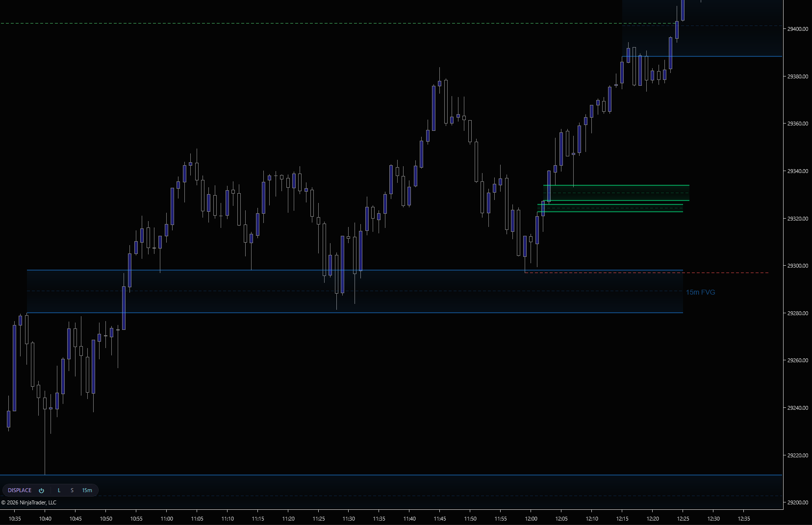The height and width of the screenshot is (525, 812).
Task: Click the 29360.00 price axis label
Action: (x=797, y=124)
